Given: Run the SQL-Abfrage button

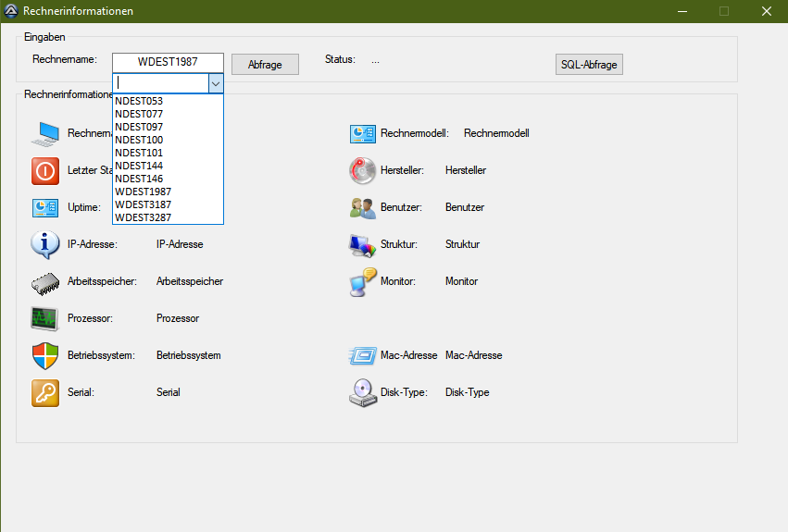Looking at the screenshot, I should [x=589, y=64].
